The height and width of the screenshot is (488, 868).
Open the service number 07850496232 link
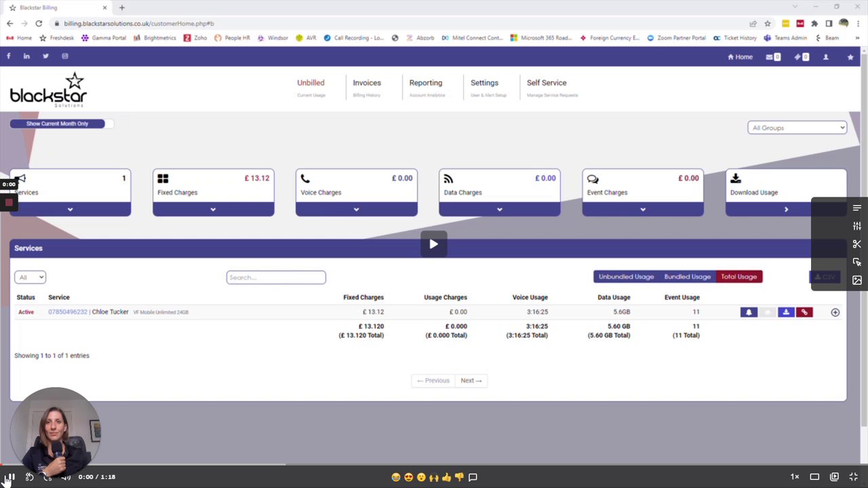[x=68, y=312]
